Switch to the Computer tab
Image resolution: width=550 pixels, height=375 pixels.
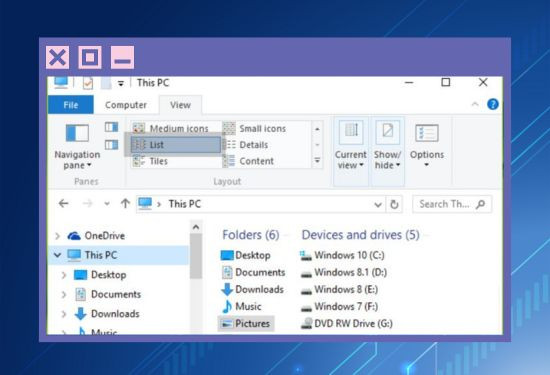tap(126, 105)
